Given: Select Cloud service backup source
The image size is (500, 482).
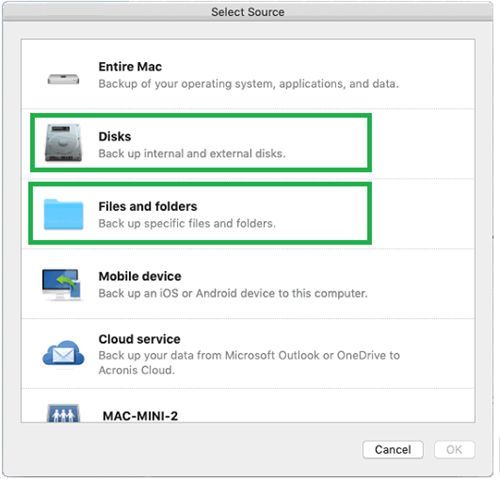Looking at the screenshot, I should [248, 353].
